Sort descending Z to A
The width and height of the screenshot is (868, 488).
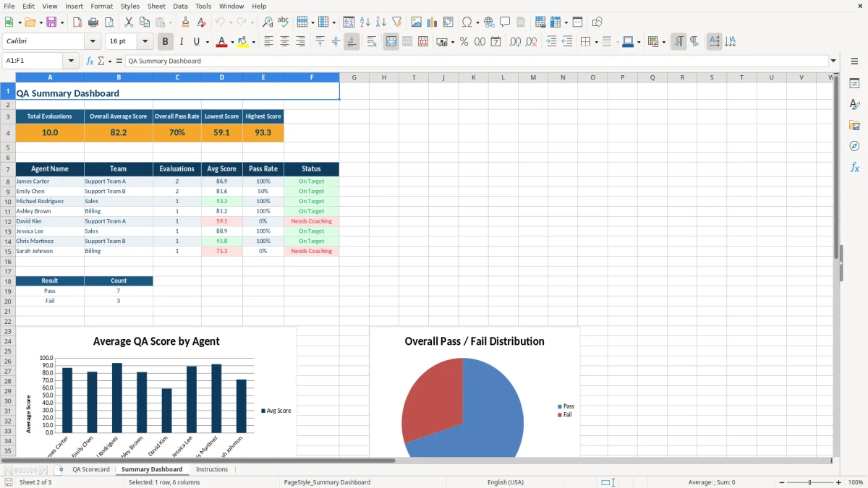tap(381, 22)
